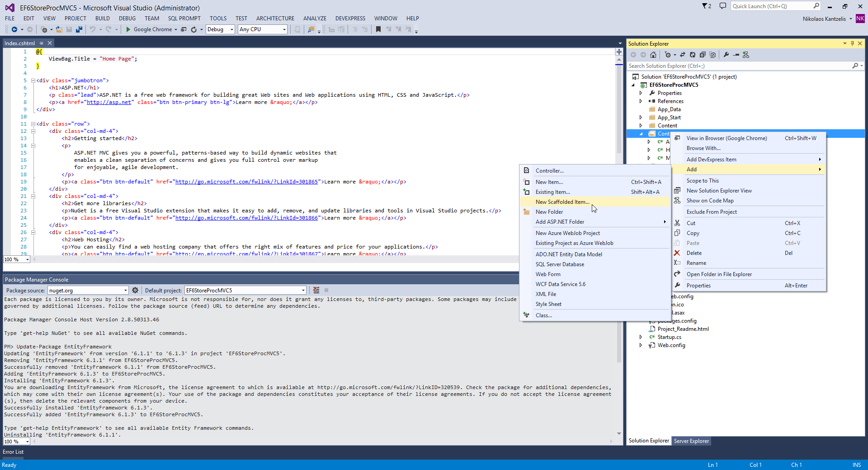Click the Navigate Backward arrow icon
Screen dimensions: 868x470
pos(14,29)
